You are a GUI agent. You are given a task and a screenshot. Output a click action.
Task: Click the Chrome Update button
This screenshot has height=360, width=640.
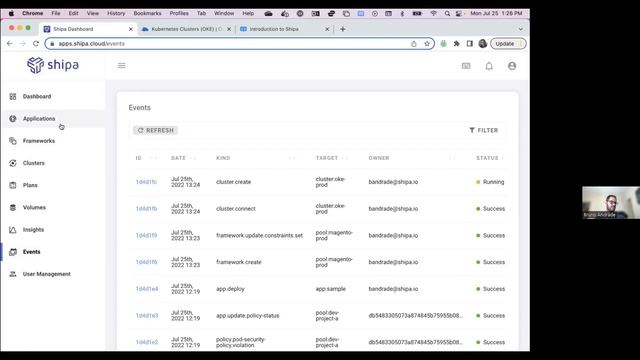(508, 44)
